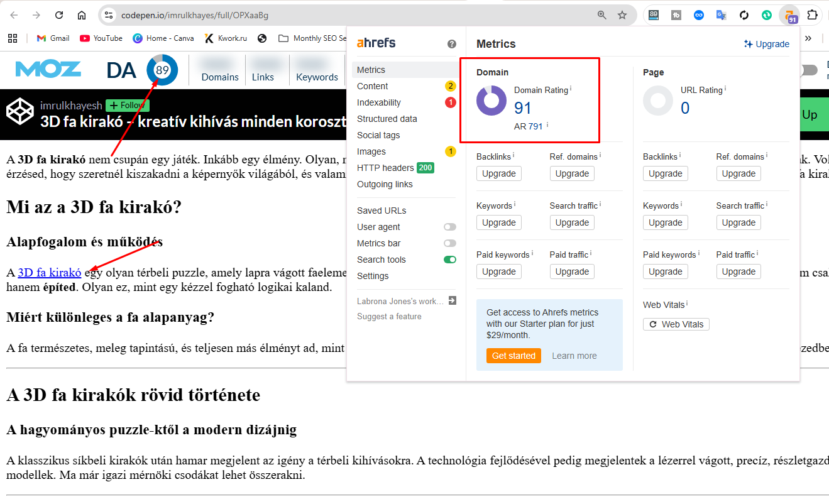Click the Ahrefs help question mark icon
The height and width of the screenshot is (504, 829).
(x=452, y=44)
